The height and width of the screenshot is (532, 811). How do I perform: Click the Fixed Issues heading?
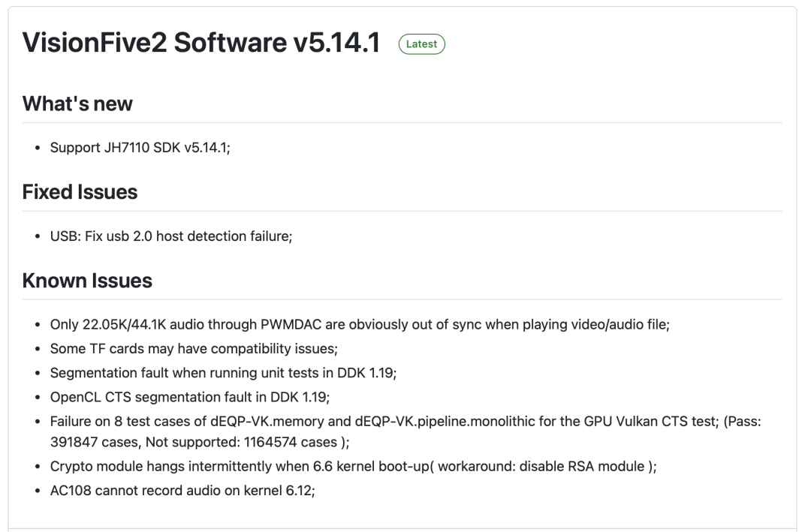(80, 192)
